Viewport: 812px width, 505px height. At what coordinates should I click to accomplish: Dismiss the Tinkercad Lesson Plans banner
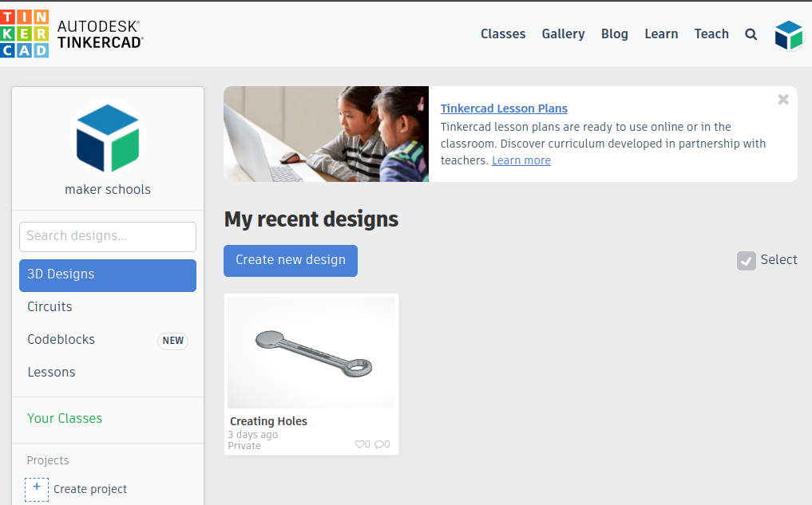[x=783, y=100]
